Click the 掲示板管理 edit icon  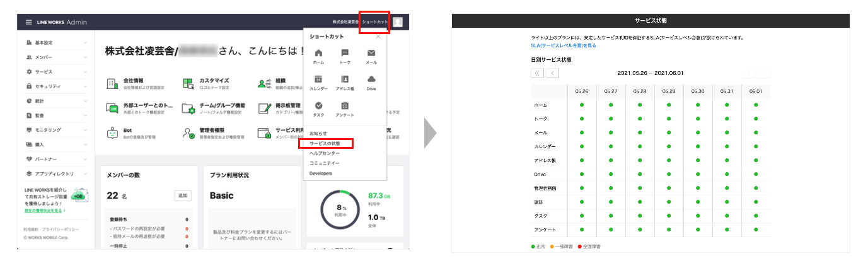(x=263, y=108)
